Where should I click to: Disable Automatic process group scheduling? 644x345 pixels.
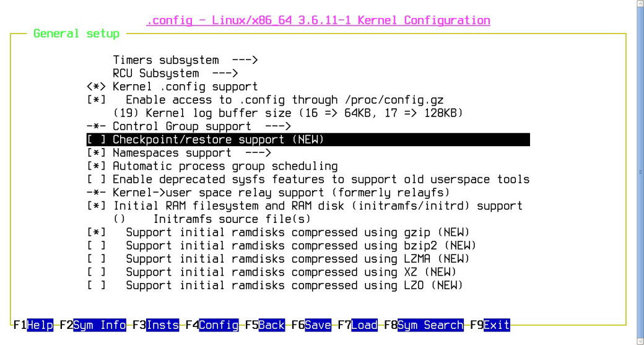click(x=96, y=167)
